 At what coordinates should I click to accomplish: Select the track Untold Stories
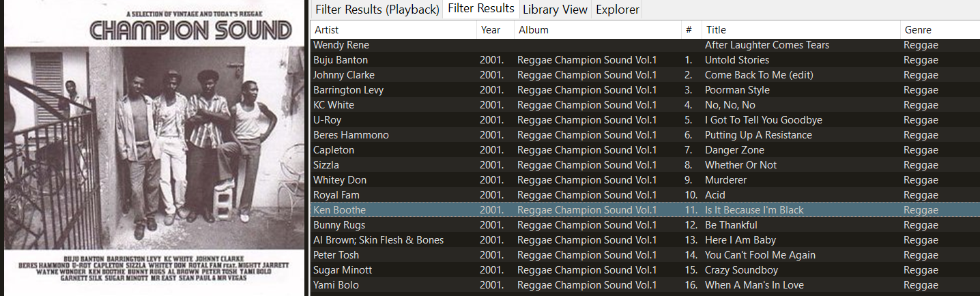[736, 60]
